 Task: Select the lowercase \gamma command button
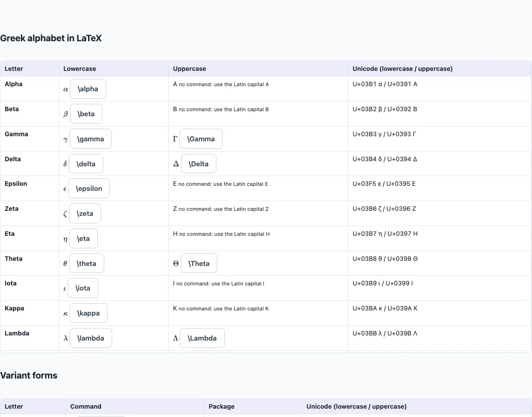coord(90,139)
